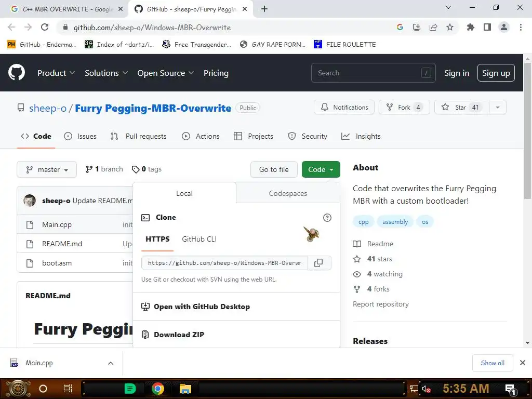Open the tab search chevron

coord(448,7)
